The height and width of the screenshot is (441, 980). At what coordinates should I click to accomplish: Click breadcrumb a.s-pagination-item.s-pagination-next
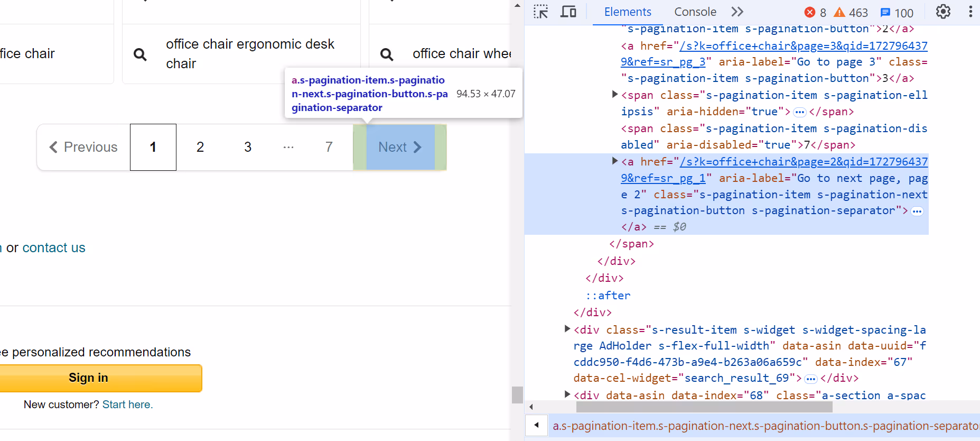[766, 426]
